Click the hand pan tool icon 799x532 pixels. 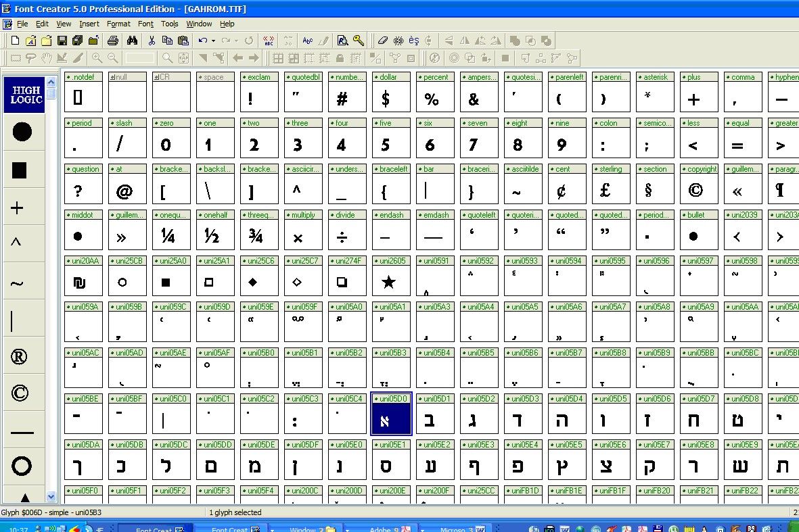click(x=47, y=59)
